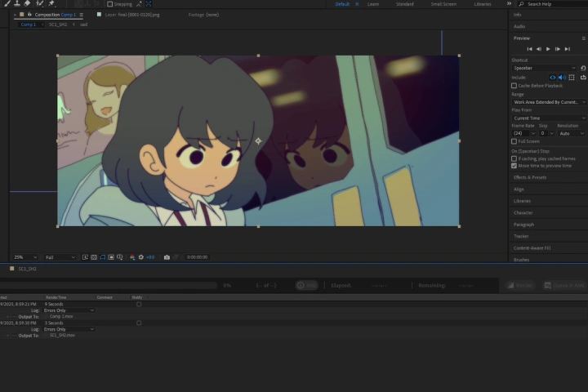
Task: Enable the Full Screen checkbox
Action: click(514, 141)
